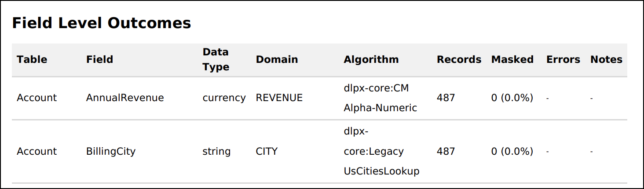Image resolution: width=644 pixels, height=189 pixels.
Task: Click the Field Level Outcomes heading
Action: (x=101, y=23)
